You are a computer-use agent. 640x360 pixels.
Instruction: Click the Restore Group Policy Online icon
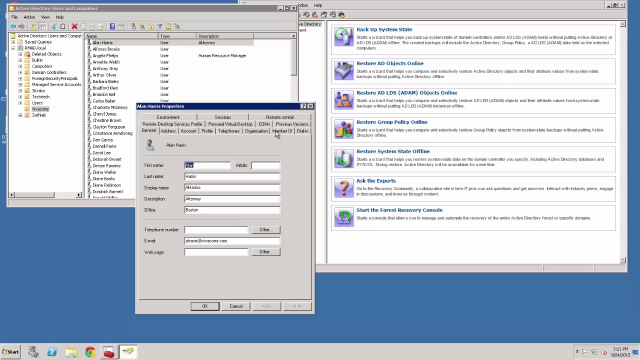pos(344,129)
